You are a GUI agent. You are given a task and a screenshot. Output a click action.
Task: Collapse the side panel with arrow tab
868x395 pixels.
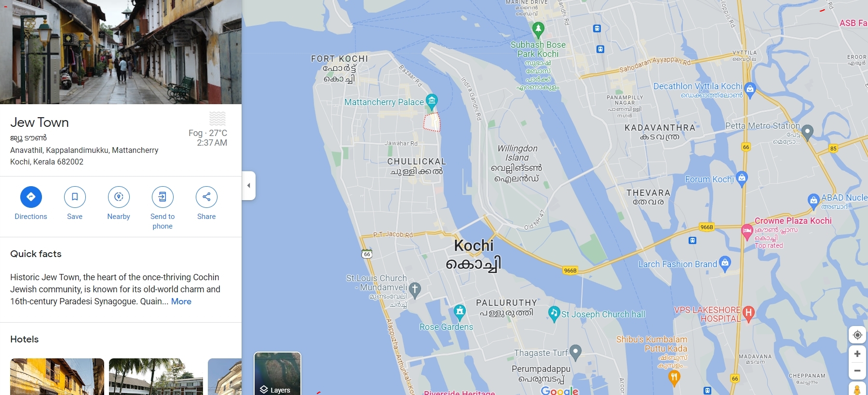click(x=248, y=185)
